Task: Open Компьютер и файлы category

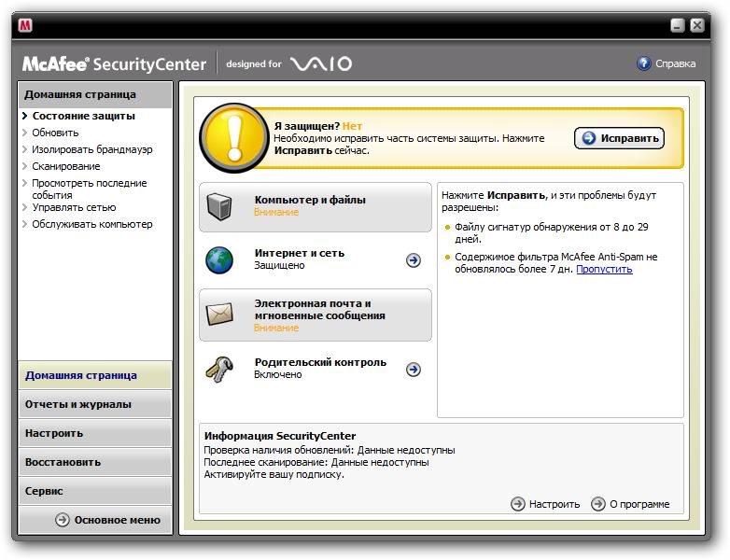Action: [x=316, y=206]
